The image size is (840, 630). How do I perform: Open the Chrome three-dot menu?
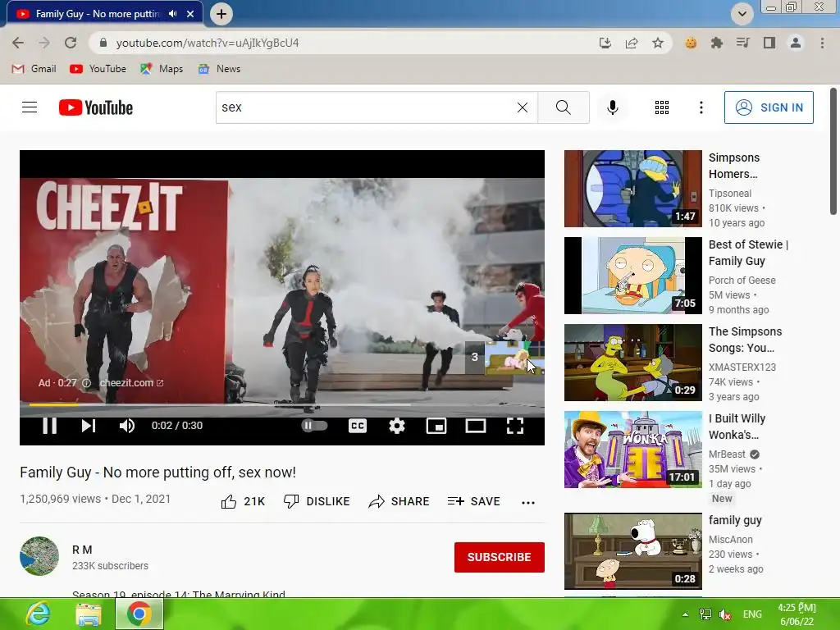(x=822, y=43)
